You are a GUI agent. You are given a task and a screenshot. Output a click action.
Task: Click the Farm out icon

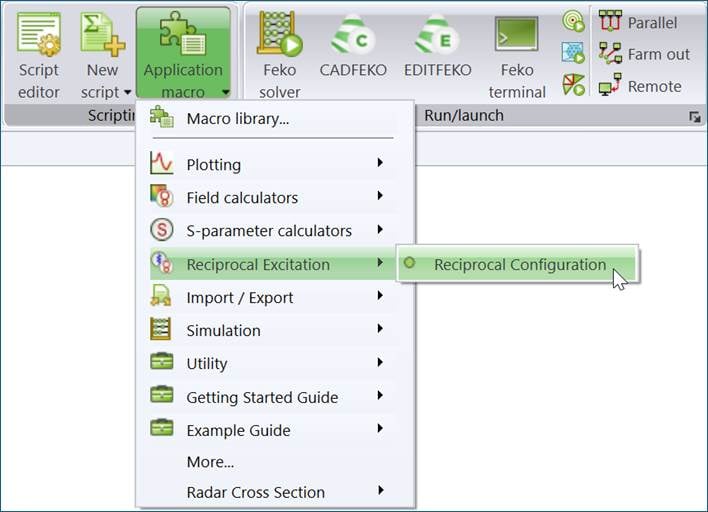coord(610,53)
